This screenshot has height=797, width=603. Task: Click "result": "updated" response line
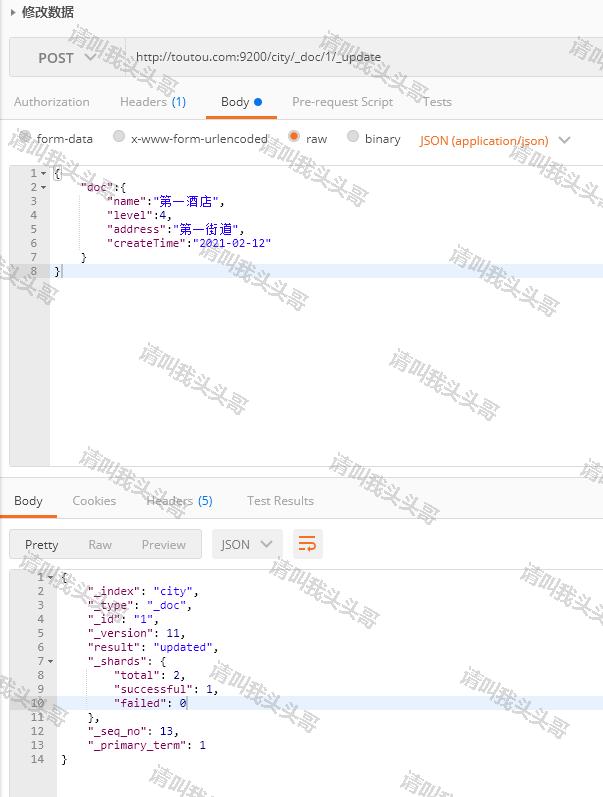(x=153, y=647)
